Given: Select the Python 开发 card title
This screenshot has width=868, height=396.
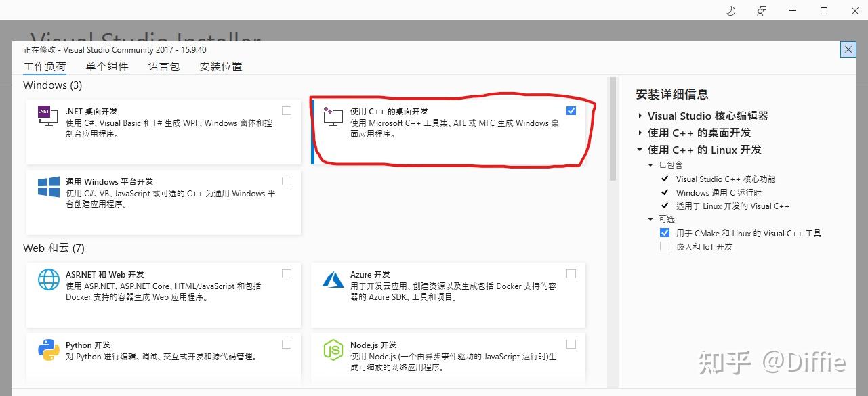Looking at the screenshot, I should click(x=88, y=345).
